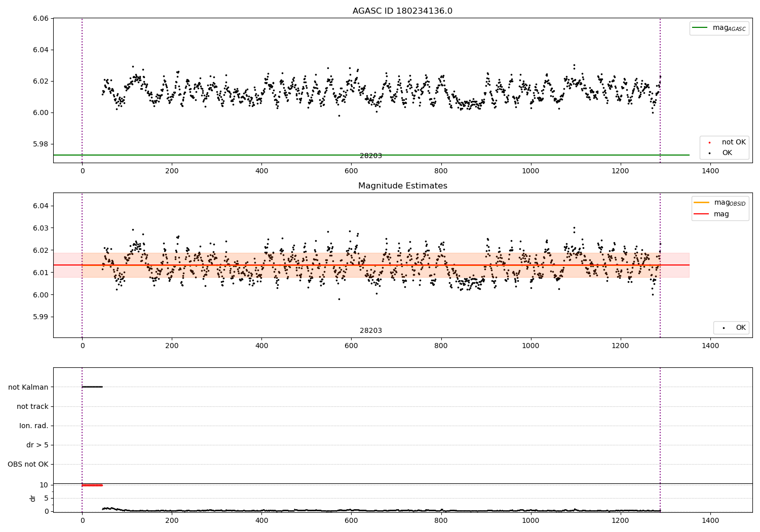Click the 'Ion. rad.' y-axis label
This screenshot has width=760, height=532.
34,426
